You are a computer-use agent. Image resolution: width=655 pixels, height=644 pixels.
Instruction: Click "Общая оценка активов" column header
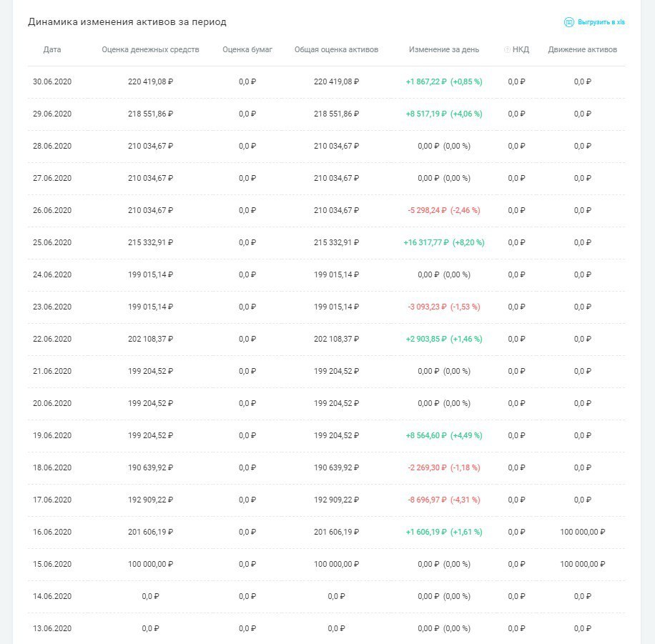pyautogui.click(x=336, y=50)
